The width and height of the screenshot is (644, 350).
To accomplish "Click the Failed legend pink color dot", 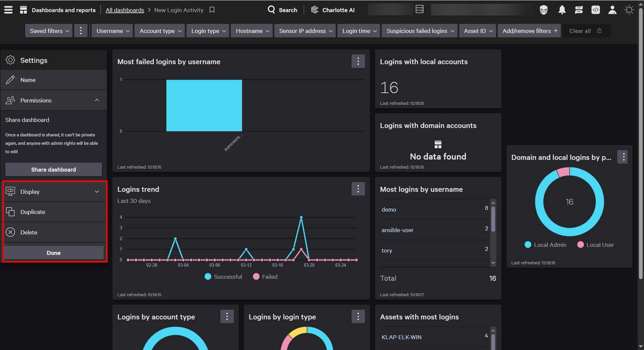I will (256, 277).
